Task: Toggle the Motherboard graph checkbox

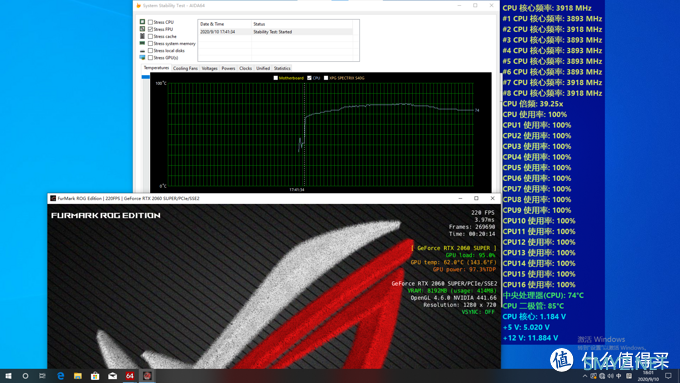Action: point(275,78)
